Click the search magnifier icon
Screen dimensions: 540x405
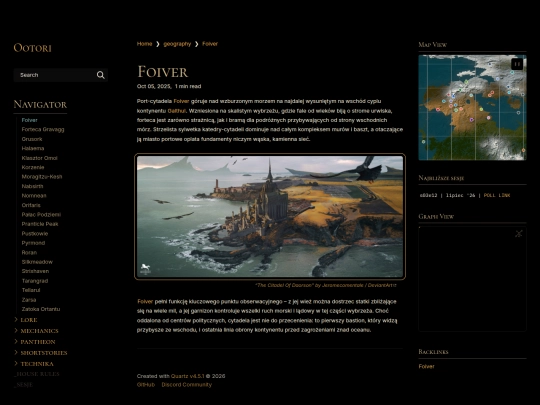[101, 75]
